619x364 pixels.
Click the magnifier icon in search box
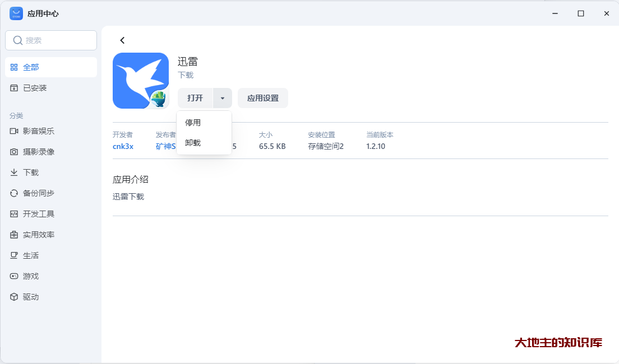(x=17, y=40)
